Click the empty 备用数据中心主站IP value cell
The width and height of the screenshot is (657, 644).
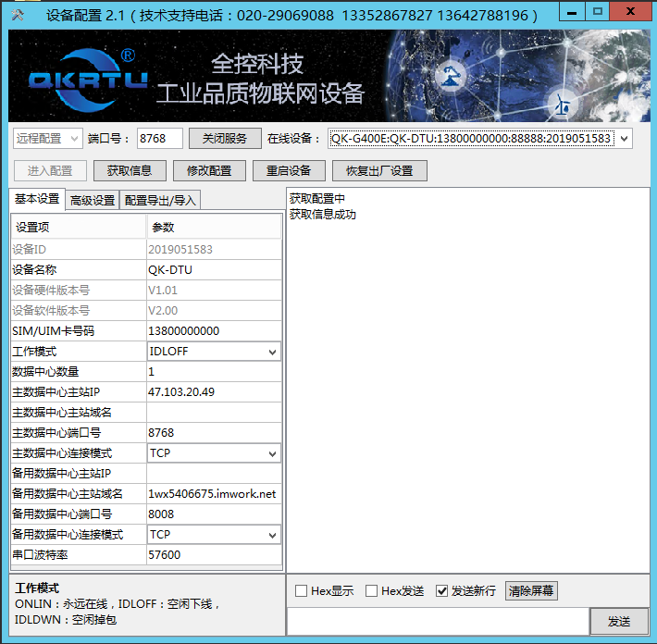[x=214, y=474]
